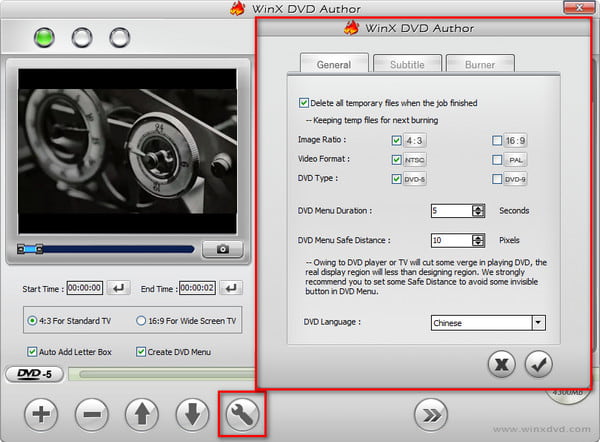Viewport: 600px width, 442px height.
Task: Open settings with the wrench button
Action: (x=242, y=414)
